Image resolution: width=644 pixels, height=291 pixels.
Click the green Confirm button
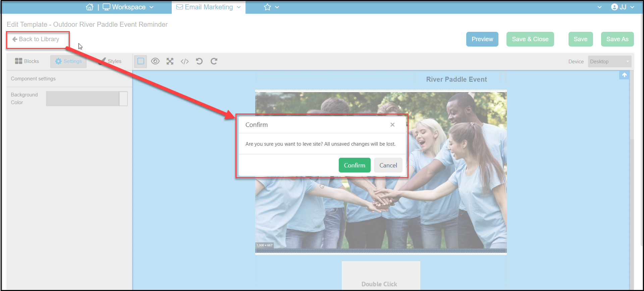(x=355, y=165)
